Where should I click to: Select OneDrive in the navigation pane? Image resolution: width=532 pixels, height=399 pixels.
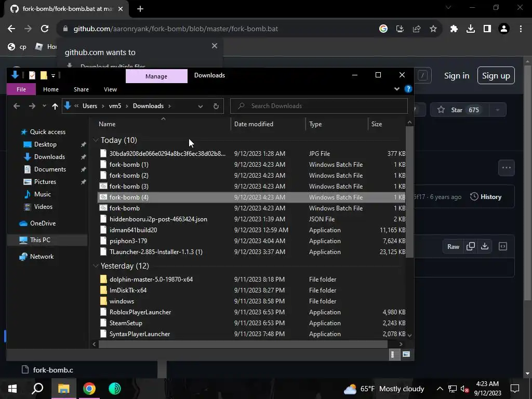point(43,223)
